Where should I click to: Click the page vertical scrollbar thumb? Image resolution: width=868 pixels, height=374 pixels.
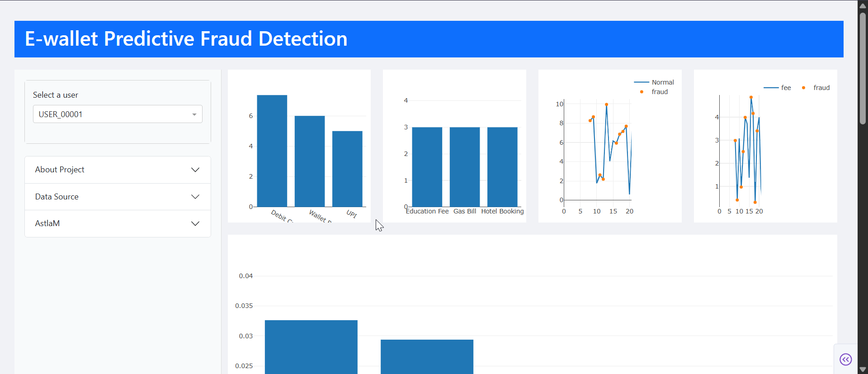click(863, 68)
